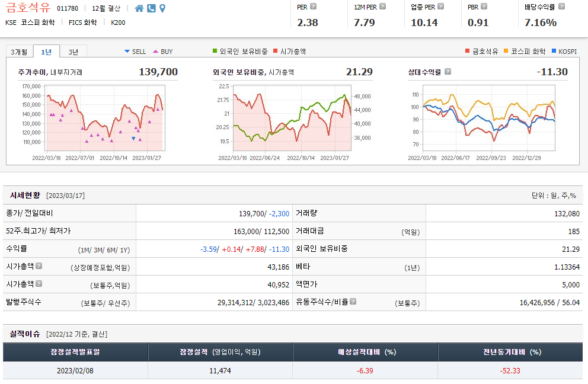
Task: Click the -52.33 year-over-year cell
Action: [510, 370]
